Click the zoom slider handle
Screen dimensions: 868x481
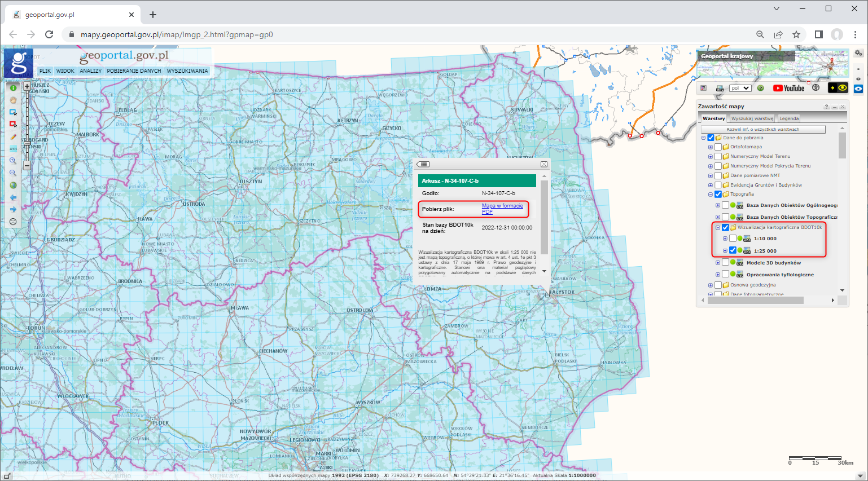(27, 143)
